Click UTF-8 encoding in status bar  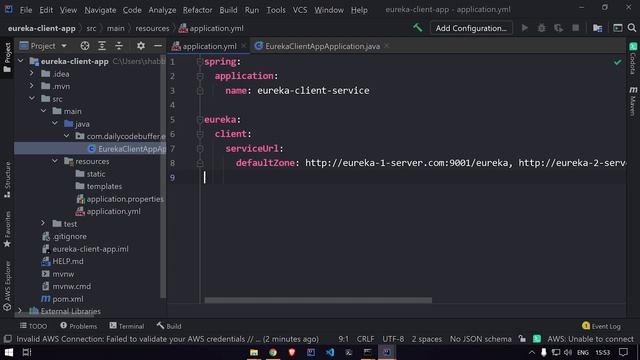pyautogui.click(x=393, y=339)
